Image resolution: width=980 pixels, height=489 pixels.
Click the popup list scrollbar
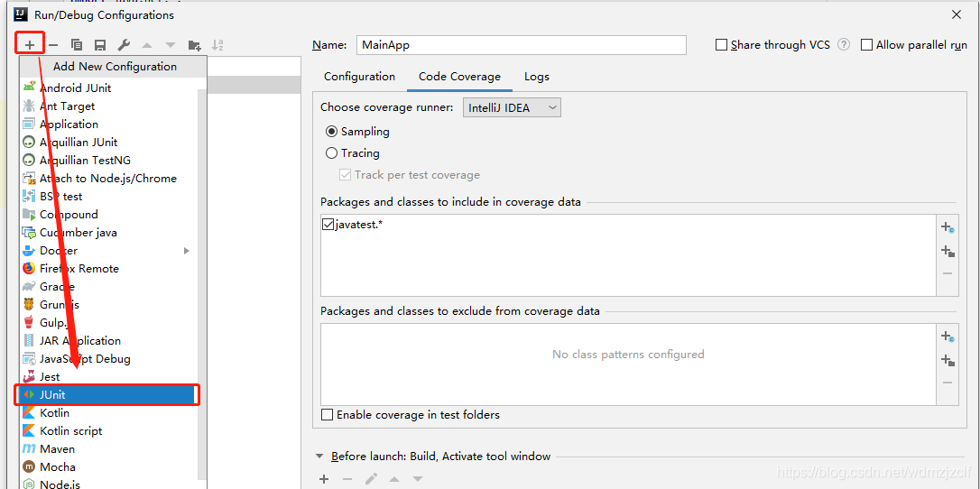click(202, 284)
